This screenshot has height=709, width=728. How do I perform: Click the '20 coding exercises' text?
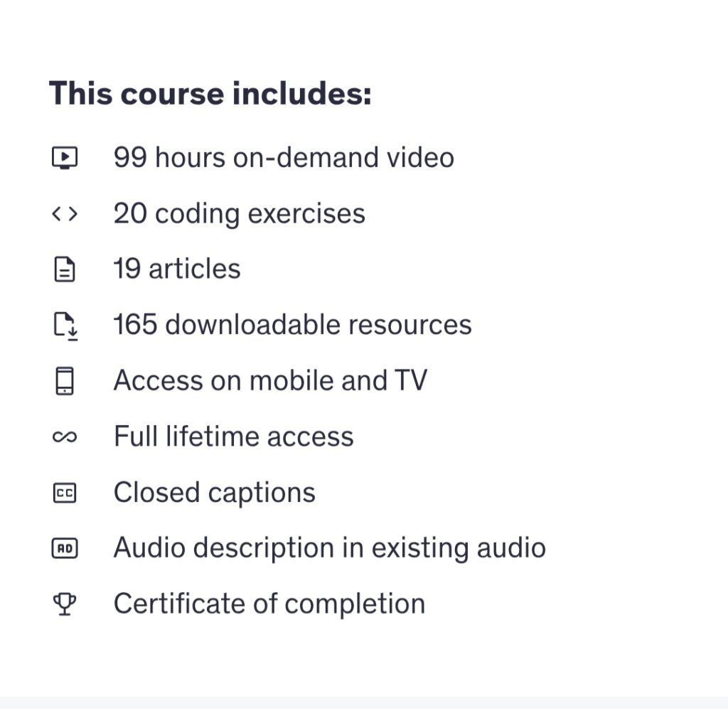click(239, 213)
